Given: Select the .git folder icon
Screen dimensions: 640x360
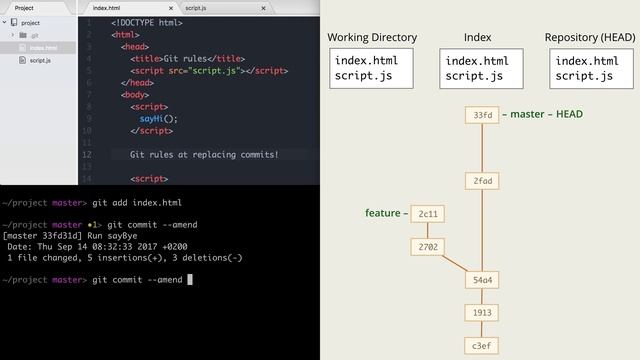Looking at the screenshot, I should (23, 36).
